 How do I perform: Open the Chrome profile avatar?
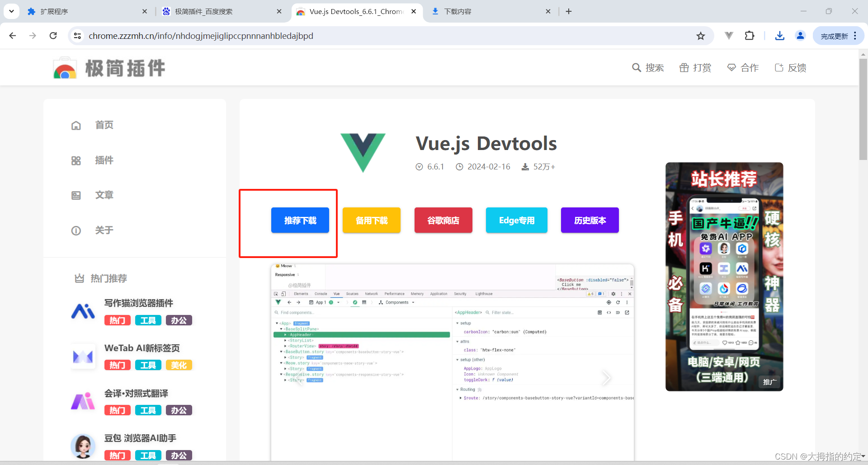(x=800, y=36)
